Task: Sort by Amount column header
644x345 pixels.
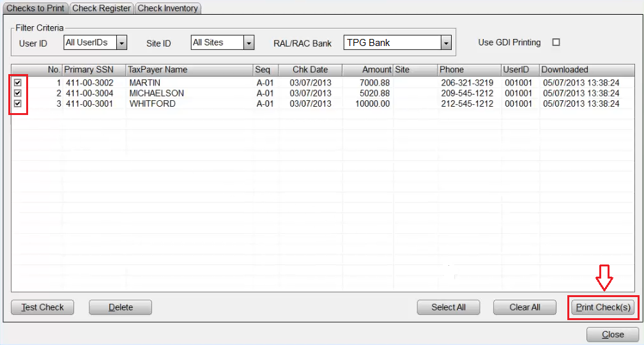Action: pyautogui.click(x=367, y=70)
